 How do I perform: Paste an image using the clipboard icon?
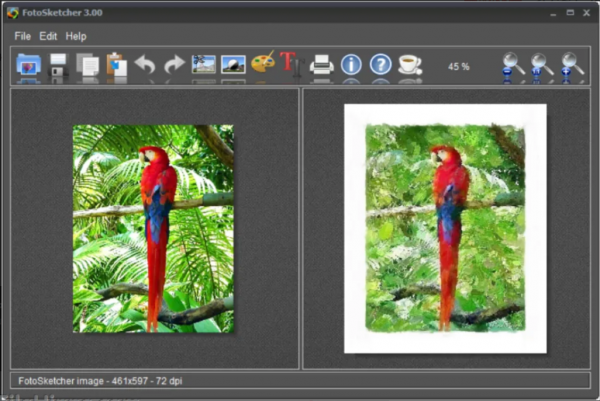click(117, 64)
